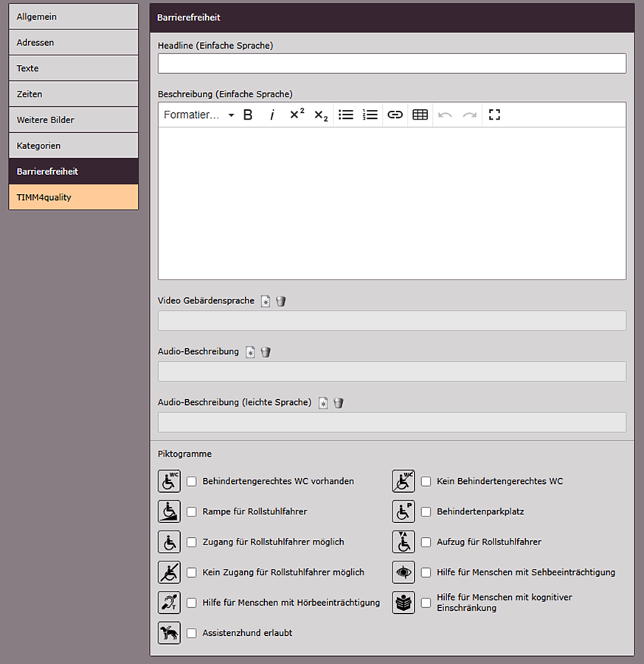The height and width of the screenshot is (664, 644).
Task: Click the no wheelchair access pictogram
Action: pos(169,572)
